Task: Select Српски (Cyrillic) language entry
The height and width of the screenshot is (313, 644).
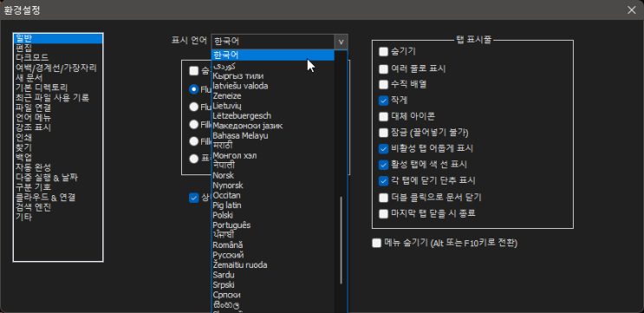Action: click(273, 295)
